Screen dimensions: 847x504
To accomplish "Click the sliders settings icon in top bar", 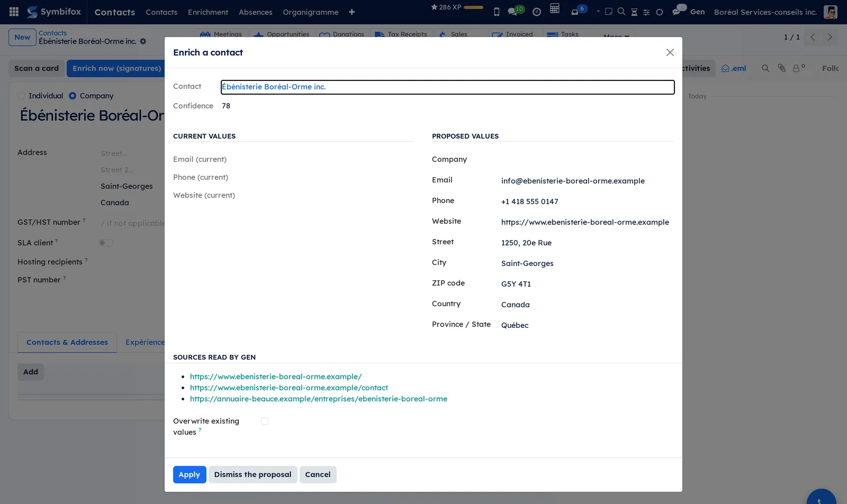I will (x=646, y=12).
